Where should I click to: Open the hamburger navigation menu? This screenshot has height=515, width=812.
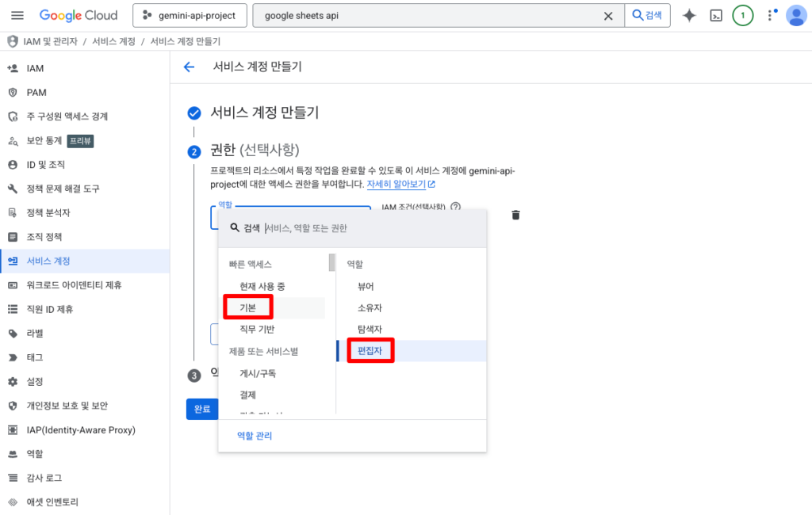click(17, 16)
